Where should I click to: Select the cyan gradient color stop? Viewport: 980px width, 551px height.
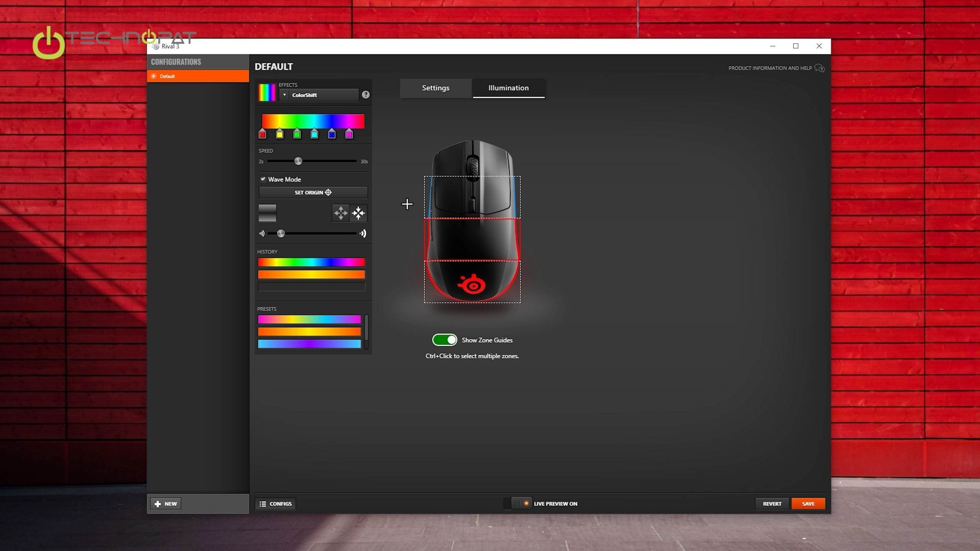pos(314,134)
